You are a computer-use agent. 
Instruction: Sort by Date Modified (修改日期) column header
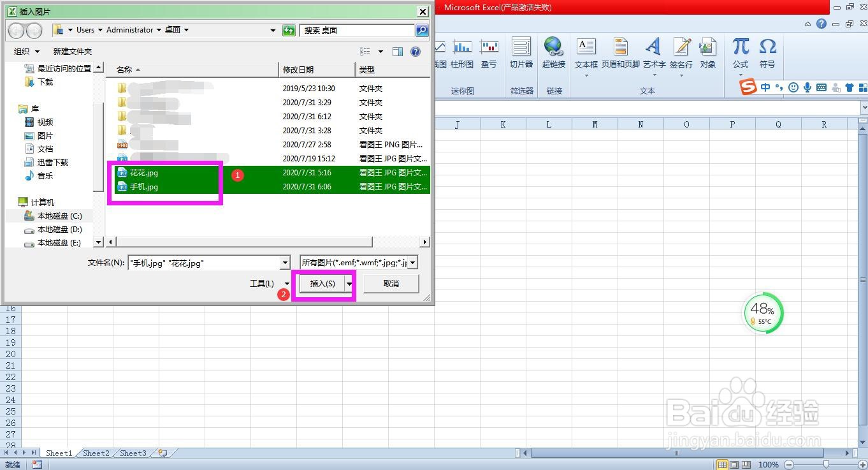pos(317,70)
